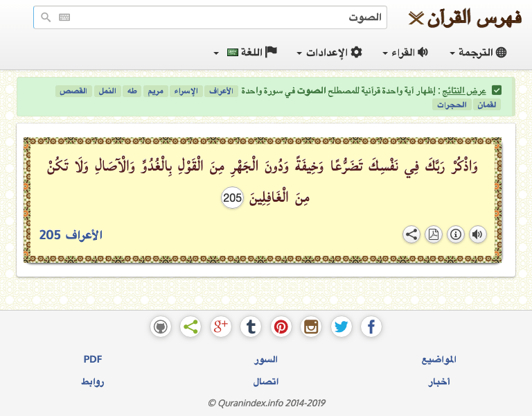Select the القصص surah tag
This screenshot has height=416, width=532.
click(73, 91)
